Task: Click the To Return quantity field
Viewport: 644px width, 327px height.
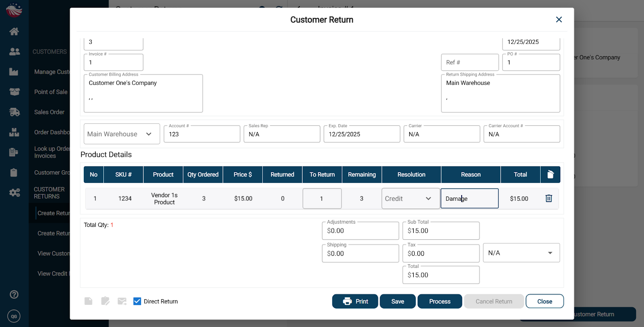Action: pyautogui.click(x=322, y=199)
